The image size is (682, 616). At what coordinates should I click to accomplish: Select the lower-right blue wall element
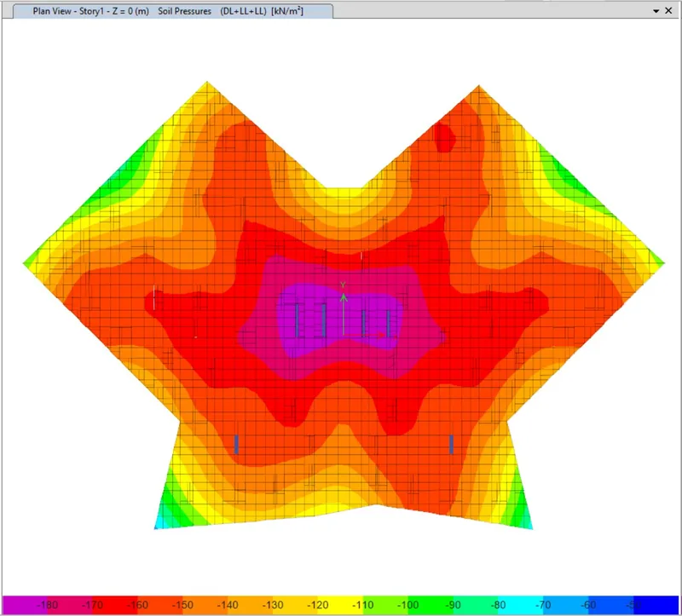click(451, 444)
